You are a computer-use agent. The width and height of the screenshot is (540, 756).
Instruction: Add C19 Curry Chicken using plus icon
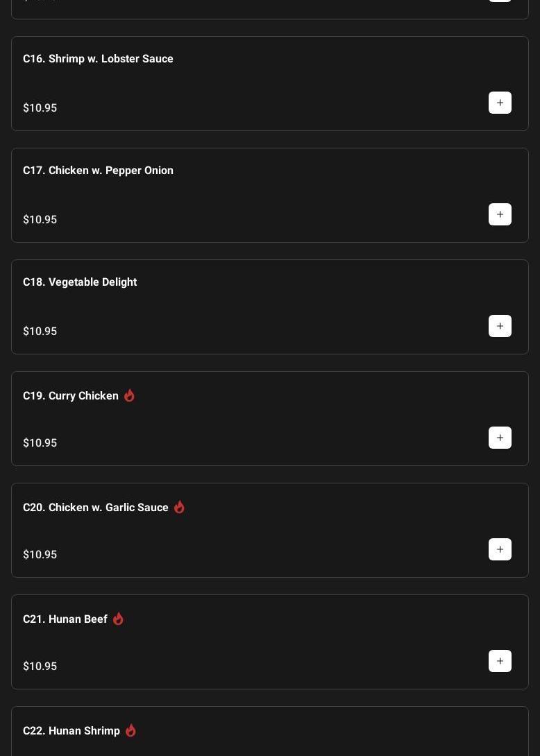500,438
